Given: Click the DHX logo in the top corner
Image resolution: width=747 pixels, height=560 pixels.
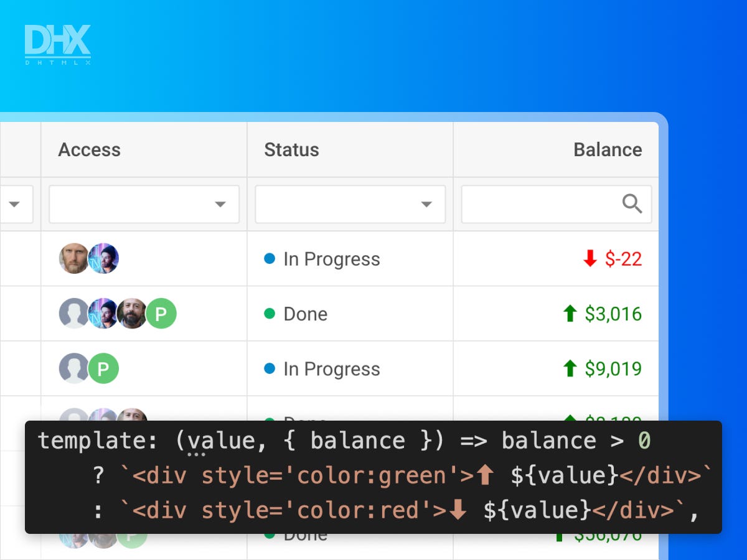Looking at the screenshot, I should 57,42.
